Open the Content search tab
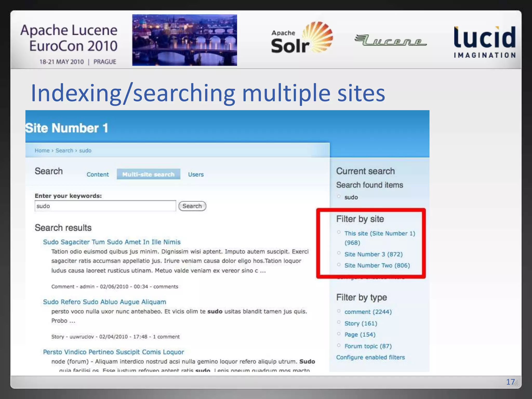This screenshot has width=532, height=399. click(x=98, y=174)
